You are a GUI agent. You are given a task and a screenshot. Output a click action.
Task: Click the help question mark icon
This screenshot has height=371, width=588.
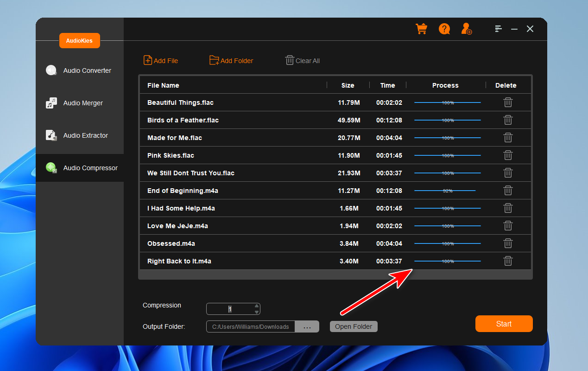[444, 29]
